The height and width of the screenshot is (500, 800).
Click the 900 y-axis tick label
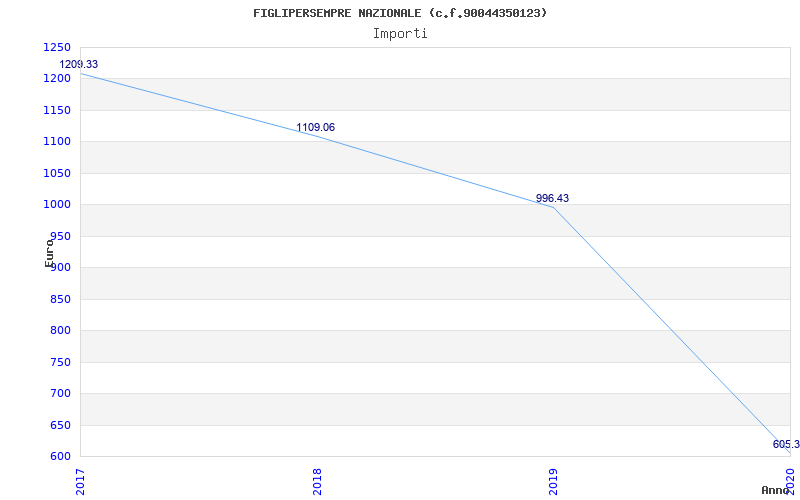(60, 268)
